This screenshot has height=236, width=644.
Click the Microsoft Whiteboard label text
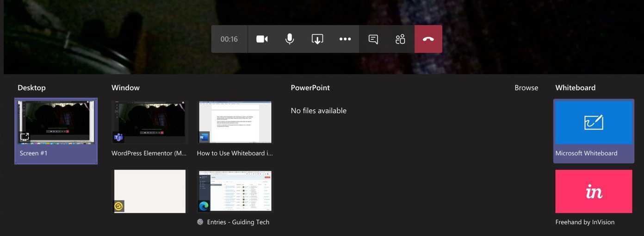586,153
